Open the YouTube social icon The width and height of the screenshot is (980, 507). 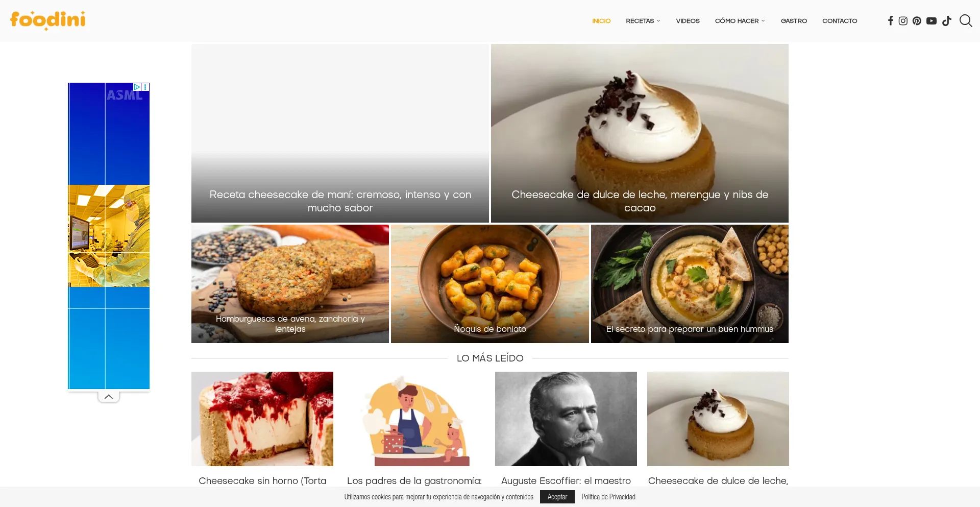coord(932,21)
